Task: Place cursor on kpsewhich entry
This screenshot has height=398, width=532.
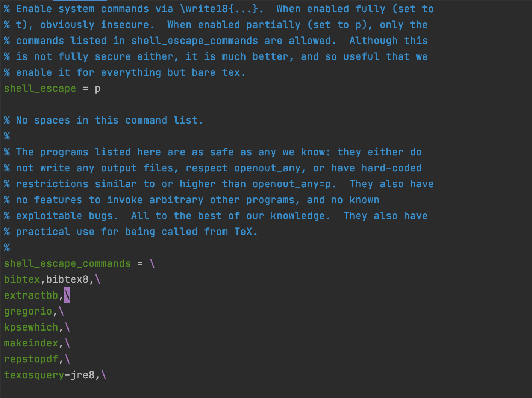Action: coord(31,327)
